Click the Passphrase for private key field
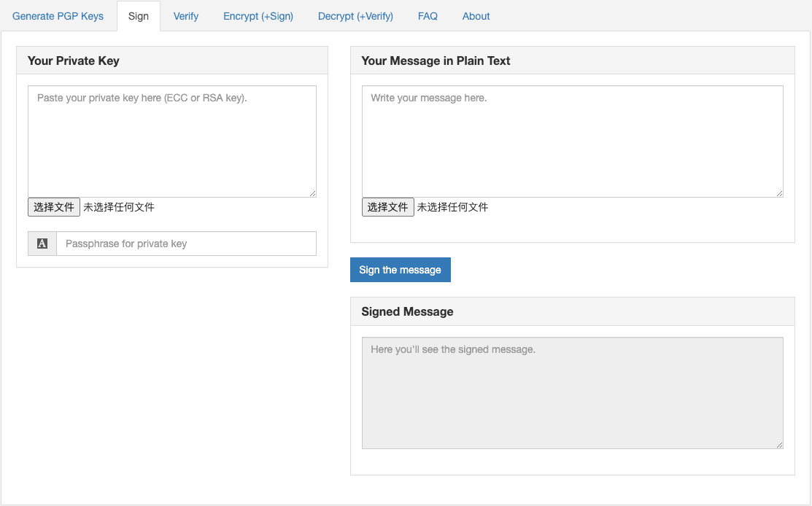The height and width of the screenshot is (506, 812). pos(186,244)
